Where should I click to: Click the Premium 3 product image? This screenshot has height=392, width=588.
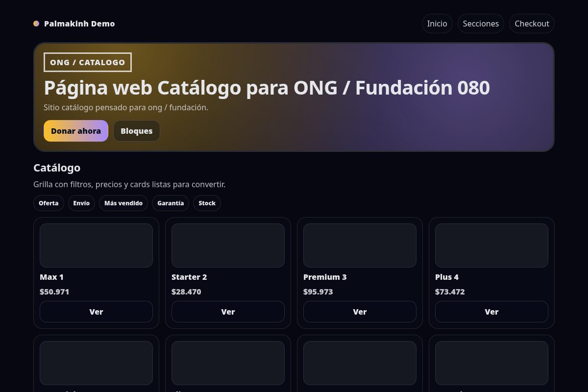pos(360,245)
